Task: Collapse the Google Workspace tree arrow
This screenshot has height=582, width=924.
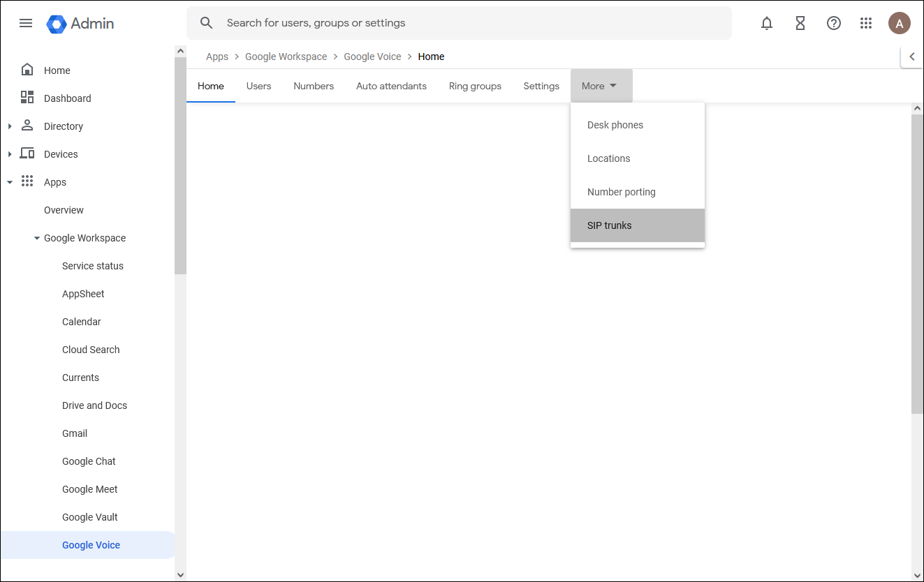Action: pos(37,238)
